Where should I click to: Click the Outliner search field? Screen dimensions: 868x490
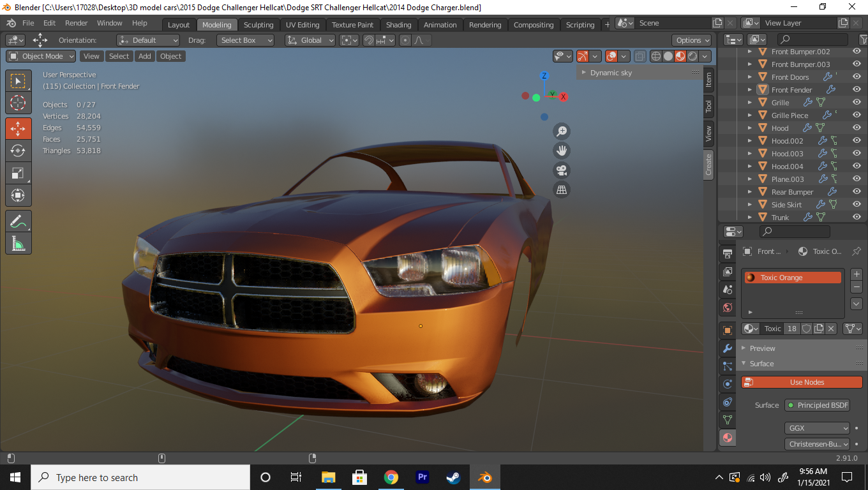pyautogui.click(x=814, y=40)
